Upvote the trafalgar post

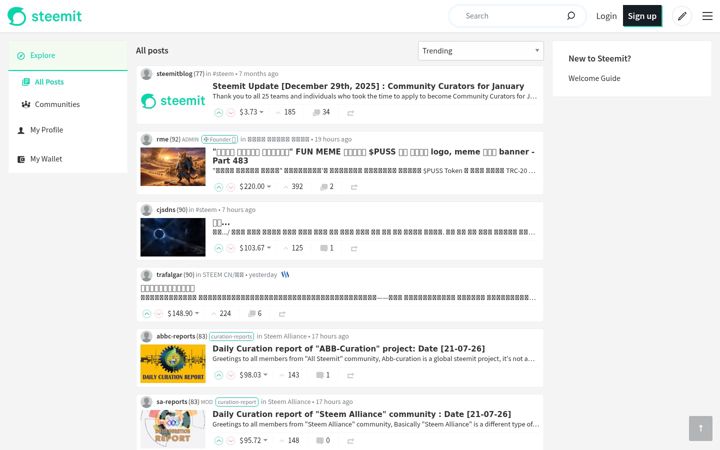point(147,314)
